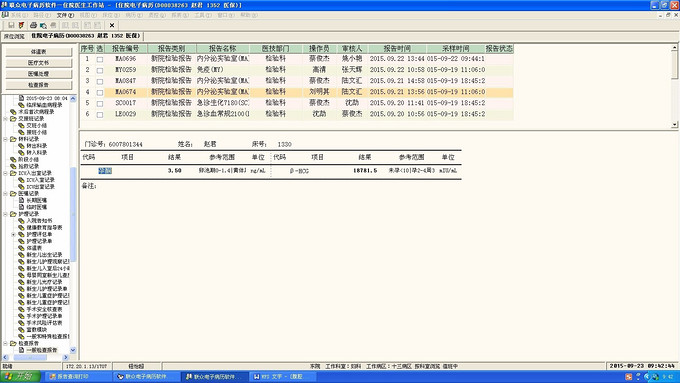Click the printer icon in the toolbar
The image size is (680, 383).
pyautogui.click(x=33, y=25)
